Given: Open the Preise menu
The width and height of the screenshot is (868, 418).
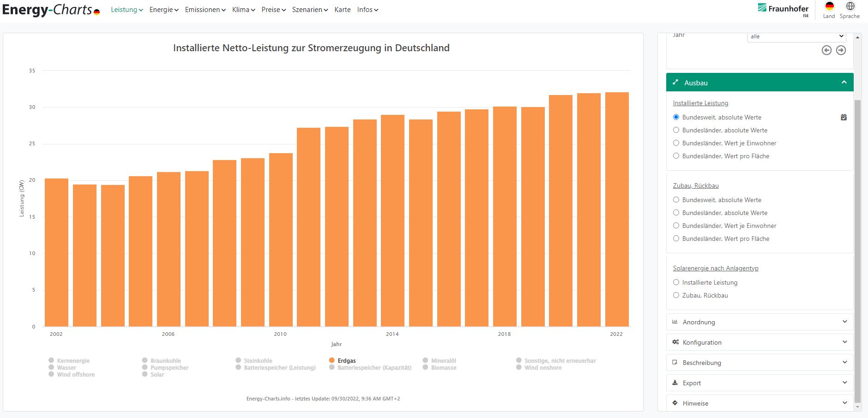Looking at the screenshot, I should coord(274,10).
